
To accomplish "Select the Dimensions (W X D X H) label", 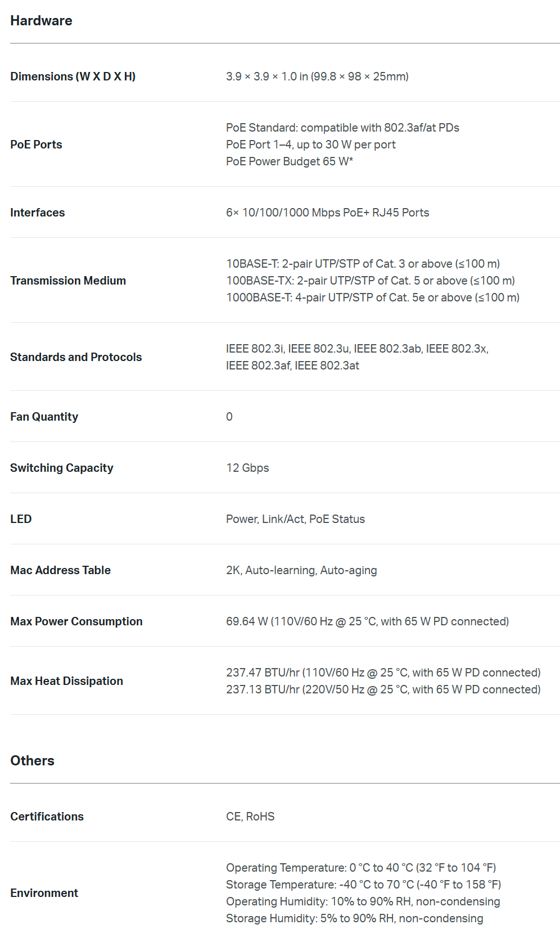I will pos(73,76).
